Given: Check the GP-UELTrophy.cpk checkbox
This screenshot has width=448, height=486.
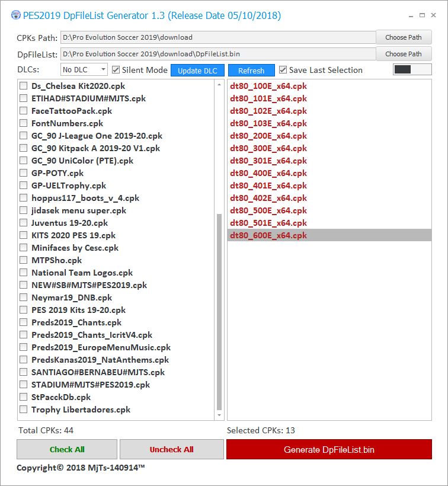Looking at the screenshot, I should coord(23,186).
